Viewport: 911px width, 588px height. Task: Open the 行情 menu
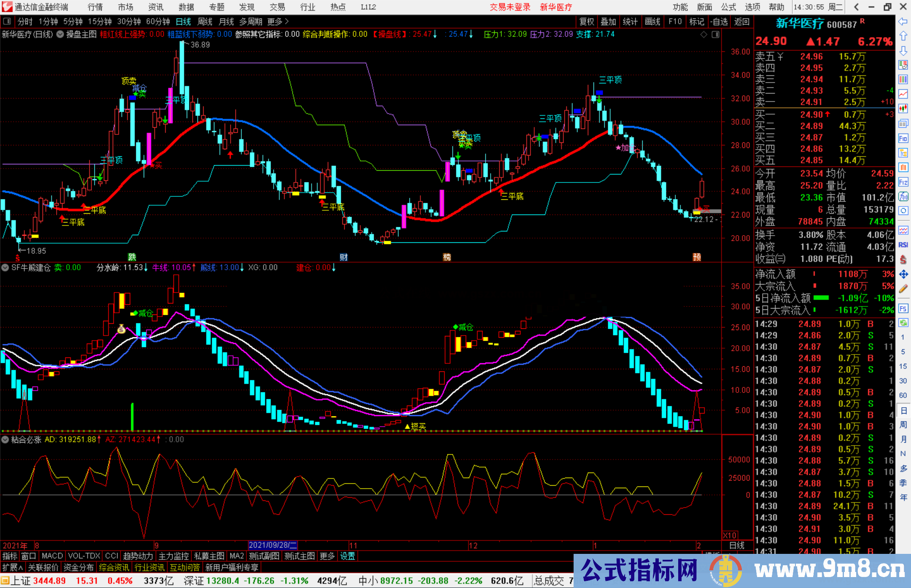tap(95, 7)
